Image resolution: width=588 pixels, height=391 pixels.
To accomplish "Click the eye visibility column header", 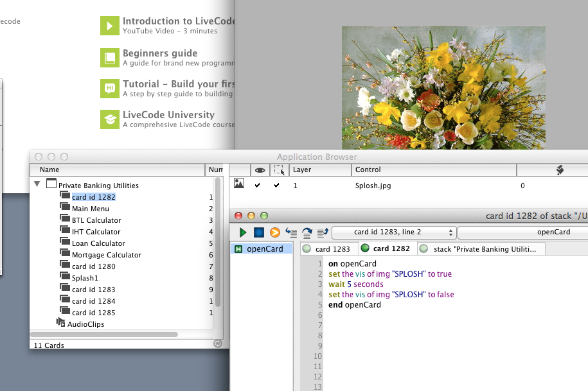I will click(260, 170).
